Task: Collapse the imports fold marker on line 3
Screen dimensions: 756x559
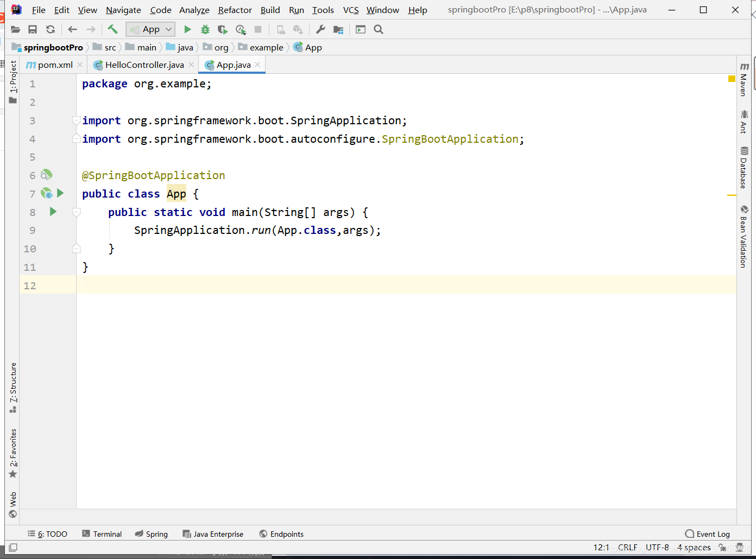Action: 77,120
